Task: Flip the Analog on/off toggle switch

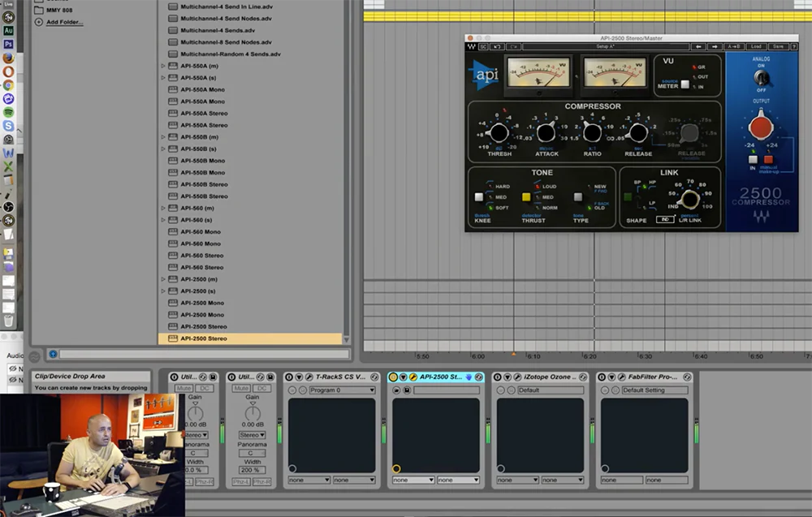Action: point(760,77)
